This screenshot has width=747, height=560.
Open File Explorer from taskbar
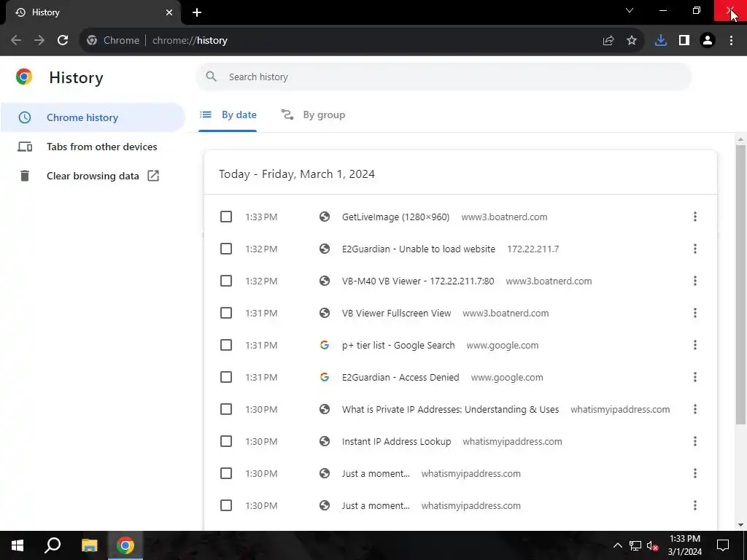[x=89, y=545]
